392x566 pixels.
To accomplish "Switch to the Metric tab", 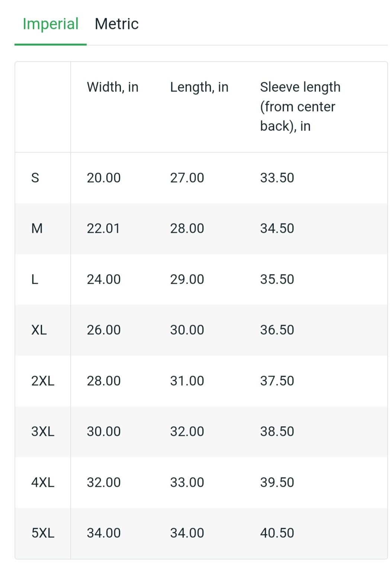I will 117,24.
